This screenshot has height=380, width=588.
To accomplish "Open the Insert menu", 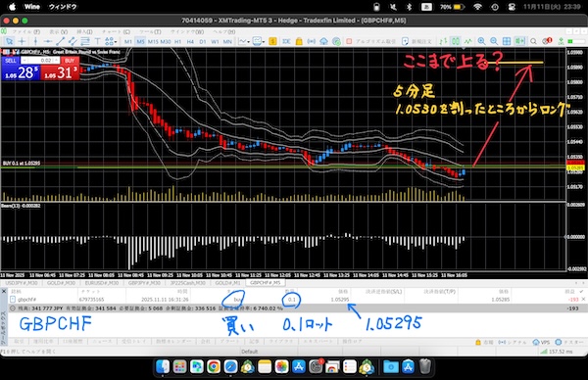I will [84, 32].
